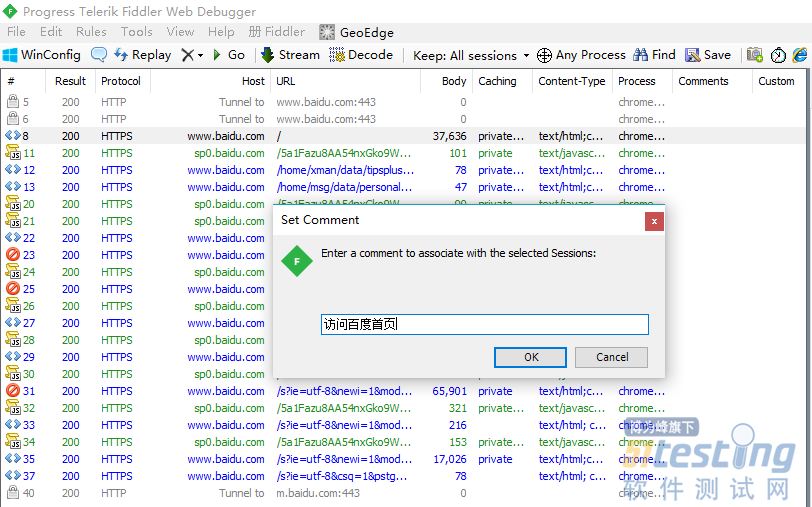812x507 pixels.
Task: Click the JS icon of session 11
Action: point(12,153)
